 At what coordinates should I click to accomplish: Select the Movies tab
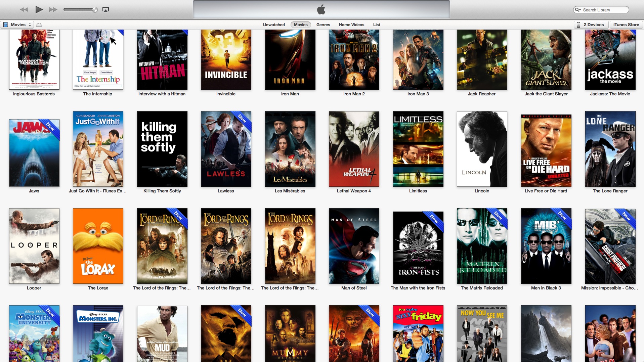tap(301, 25)
